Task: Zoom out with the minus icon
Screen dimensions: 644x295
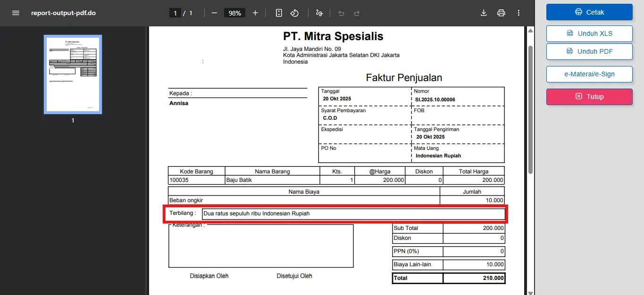Action: pyautogui.click(x=214, y=13)
